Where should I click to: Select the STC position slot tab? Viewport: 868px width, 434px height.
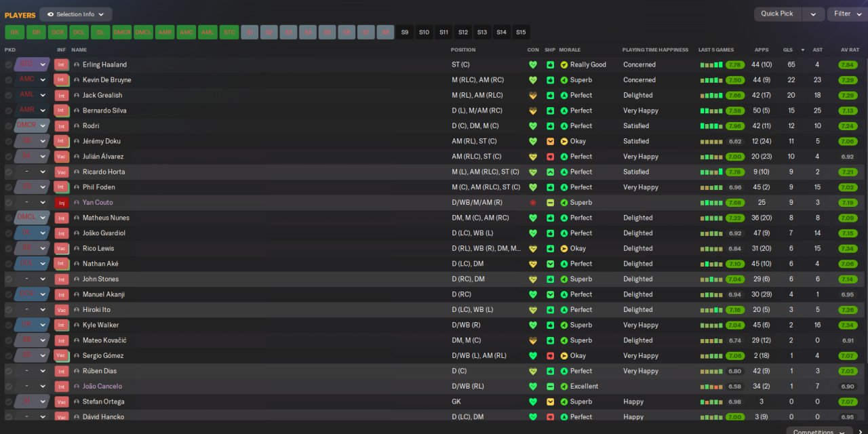click(229, 32)
